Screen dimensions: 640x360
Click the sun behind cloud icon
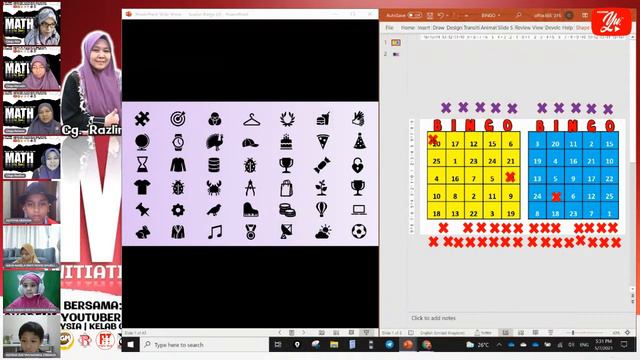pos(323,232)
